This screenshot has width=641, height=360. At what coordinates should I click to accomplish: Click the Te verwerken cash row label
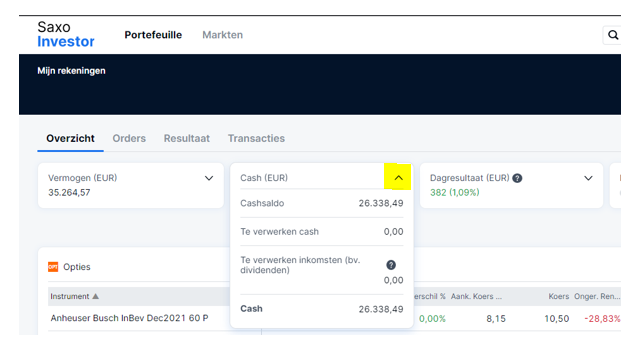coord(280,232)
